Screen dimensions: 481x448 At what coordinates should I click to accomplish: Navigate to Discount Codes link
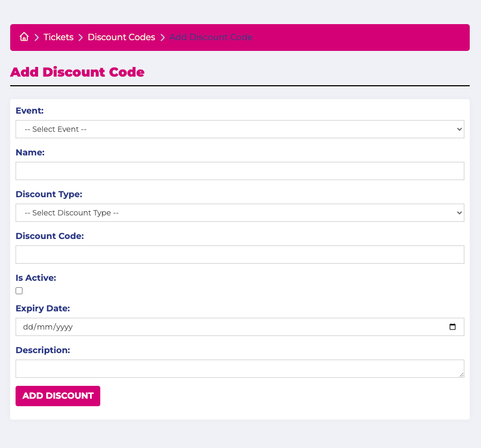[x=121, y=37]
